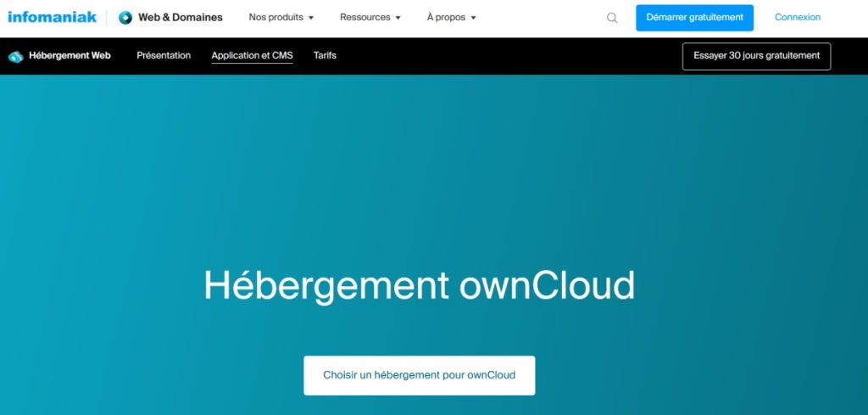Expand the Nos produits dropdown
The width and height of the screenshot is (868, 415).
[281, 17]
